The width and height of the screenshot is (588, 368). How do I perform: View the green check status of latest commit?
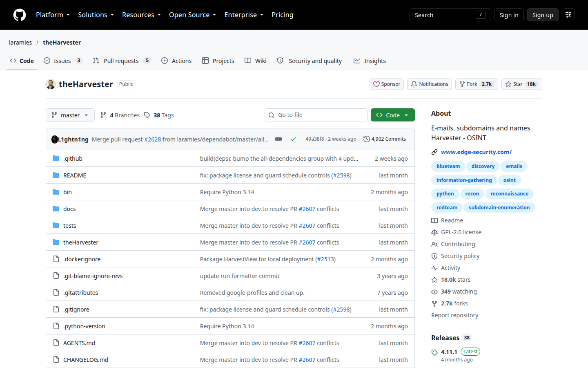(x=293, y=139)
